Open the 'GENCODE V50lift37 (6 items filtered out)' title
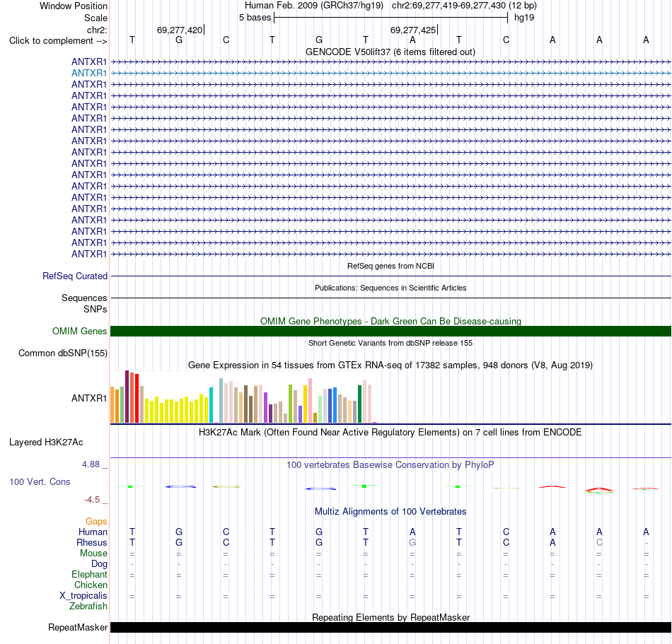 coord(390,52)
